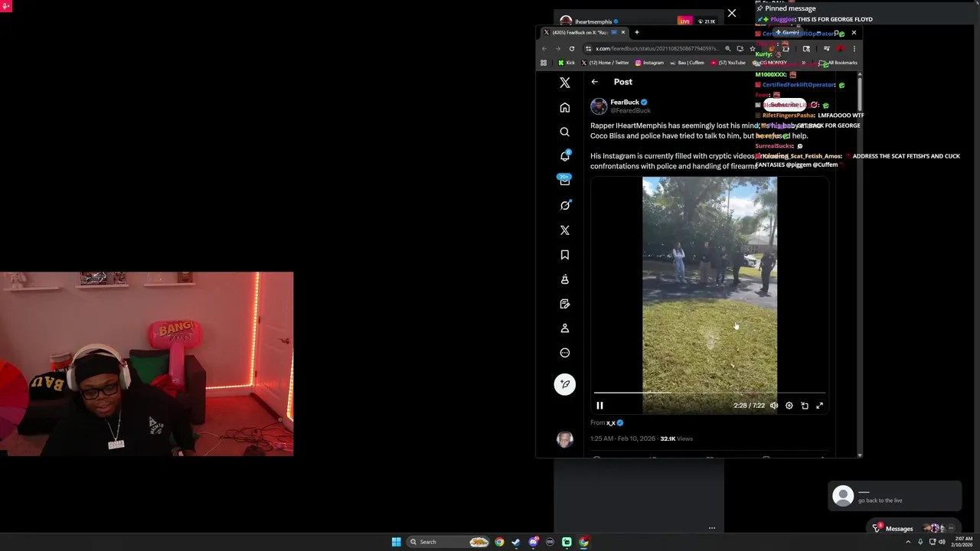Pause the video
Viewport: 980px width, 551px height.
pyautogui.click(x=599, y=406)
